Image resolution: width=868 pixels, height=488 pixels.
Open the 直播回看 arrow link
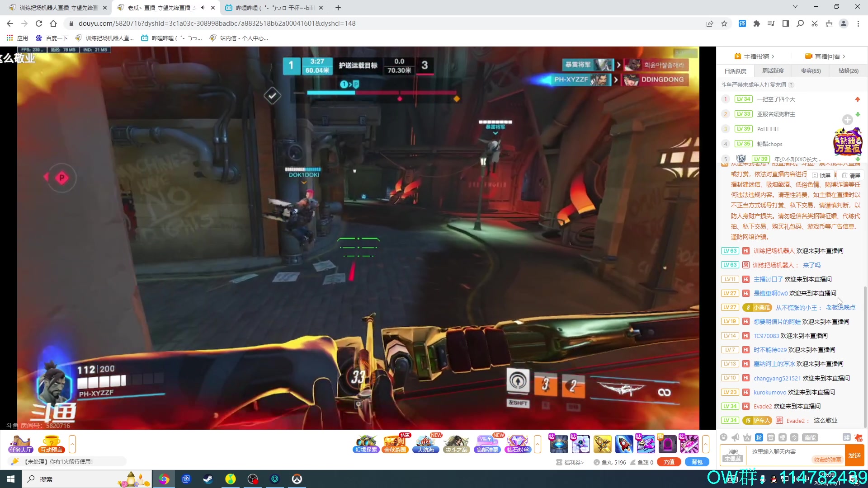pos(826,56)
